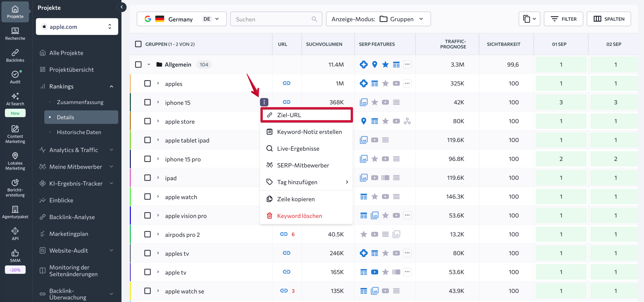This screenshot has width=644, height=302.
Task: Click the URL link icon for apples
Action: (287, 83)
